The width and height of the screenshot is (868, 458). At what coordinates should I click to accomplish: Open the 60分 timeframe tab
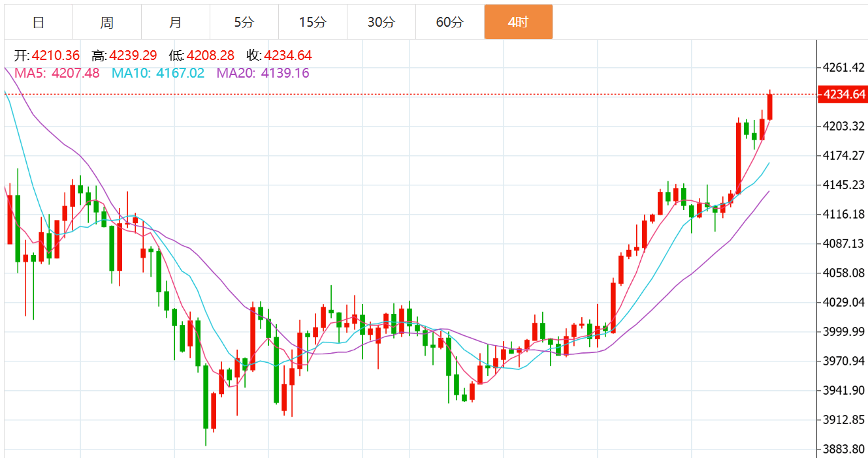(x=450, y=22)
